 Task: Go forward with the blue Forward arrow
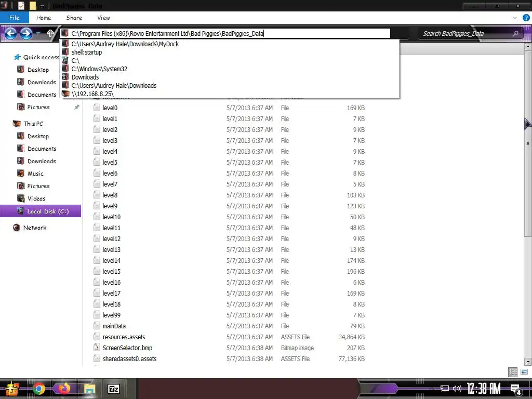tap(26, 33)
